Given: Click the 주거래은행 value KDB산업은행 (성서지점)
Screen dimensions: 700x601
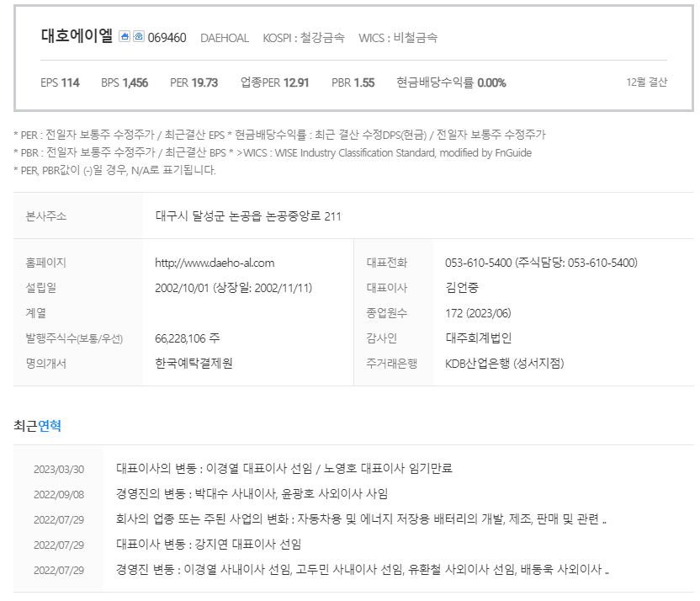Looking at the screenshot, I should pos(505,364).
